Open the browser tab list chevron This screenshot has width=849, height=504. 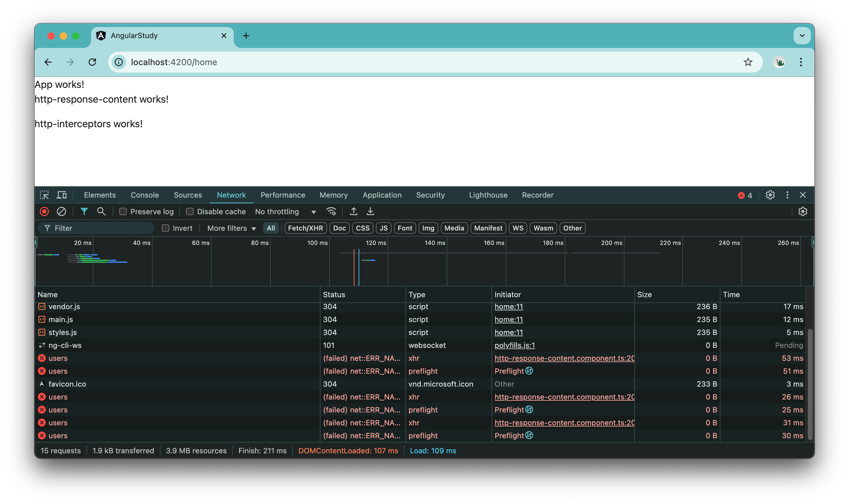click(802, 35)
